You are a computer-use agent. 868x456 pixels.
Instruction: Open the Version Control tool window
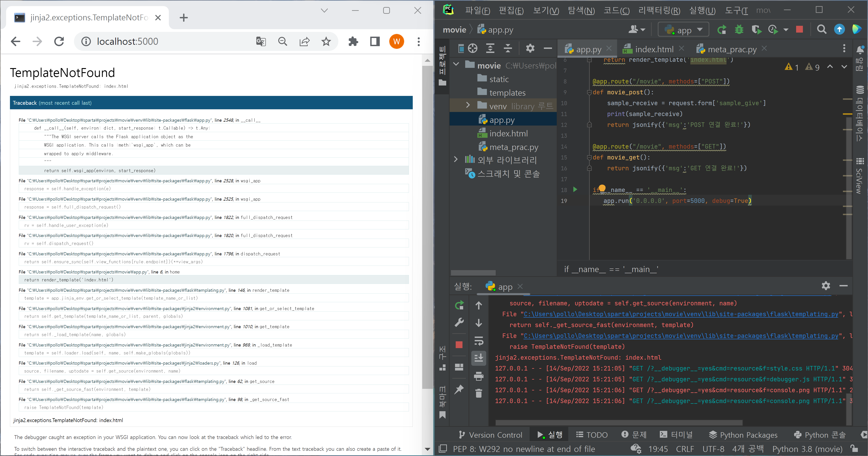click(x=491, y=435)
